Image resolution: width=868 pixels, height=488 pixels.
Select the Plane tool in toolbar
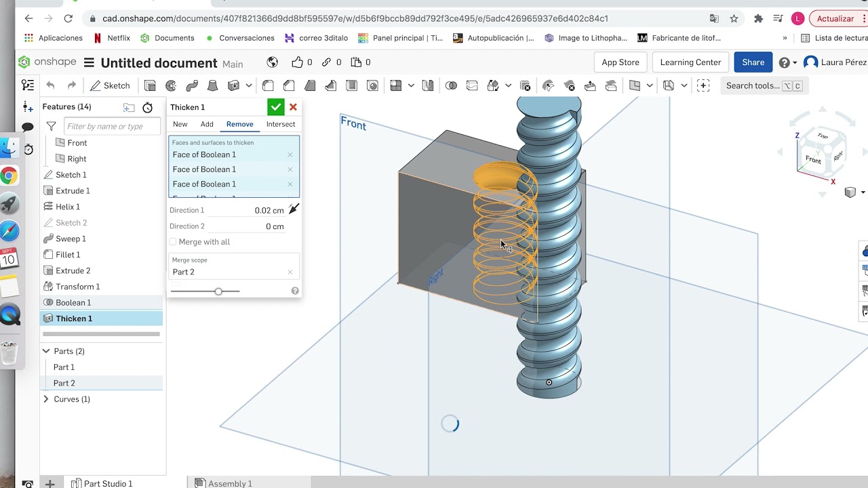(x=635, y=85)
